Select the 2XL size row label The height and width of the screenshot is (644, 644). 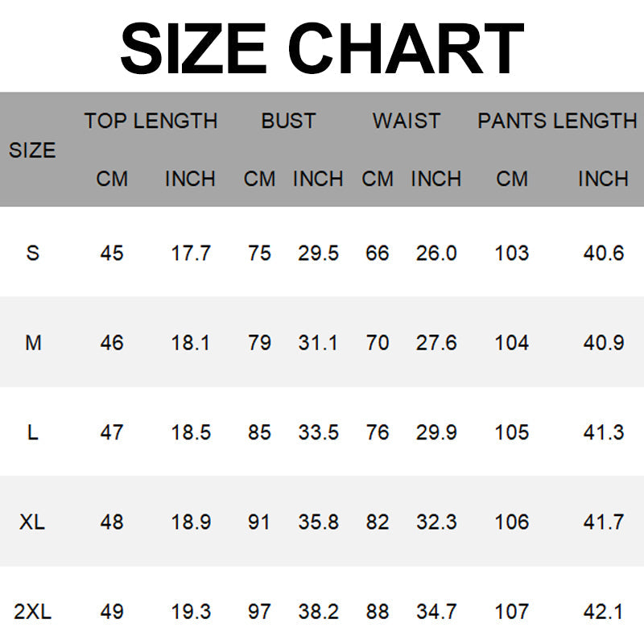[x=32, y=612]
